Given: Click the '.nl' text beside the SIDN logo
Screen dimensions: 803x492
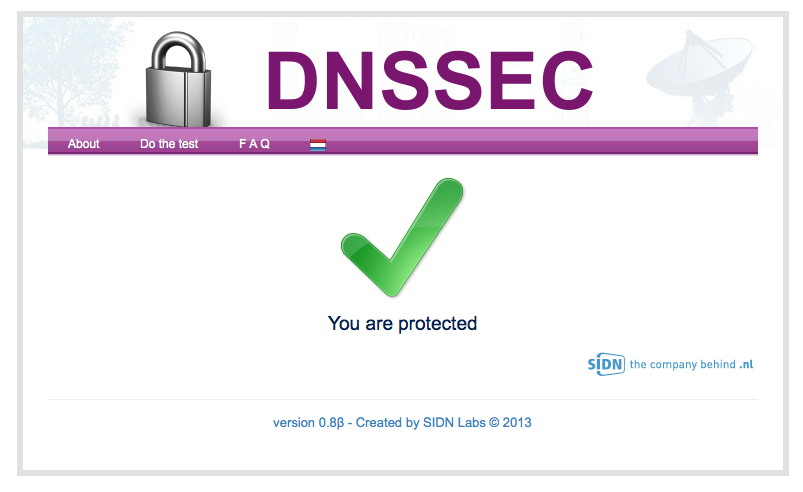Looking at the screenshot, I should click(746, 364).
